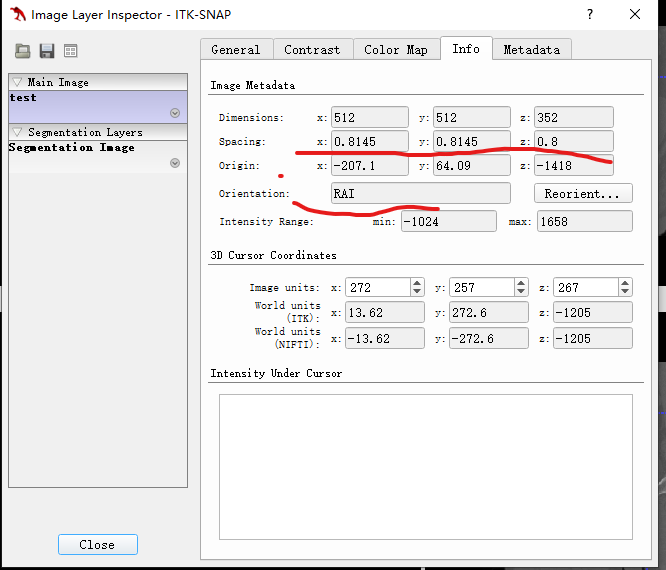Image resolution: width=666 pixels, height=570 pixels.
Task: Click the 3D Cursor Coordinates heading
Action: coord(273,255)
